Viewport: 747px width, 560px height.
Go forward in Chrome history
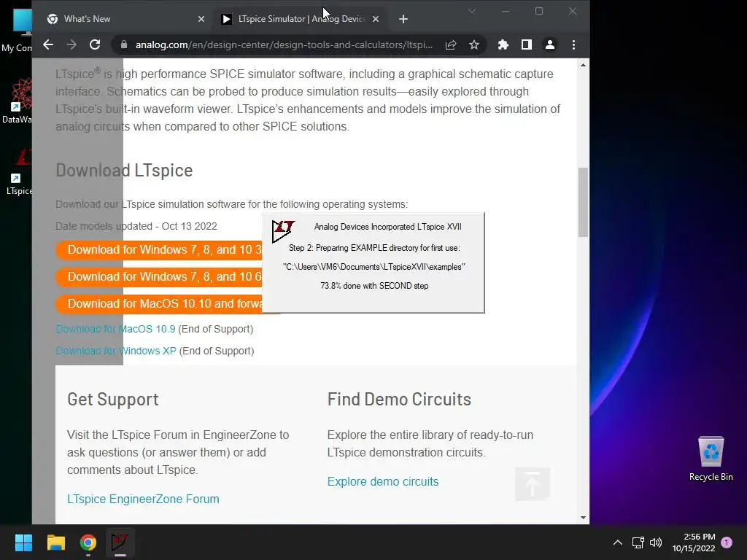(71, 44)
